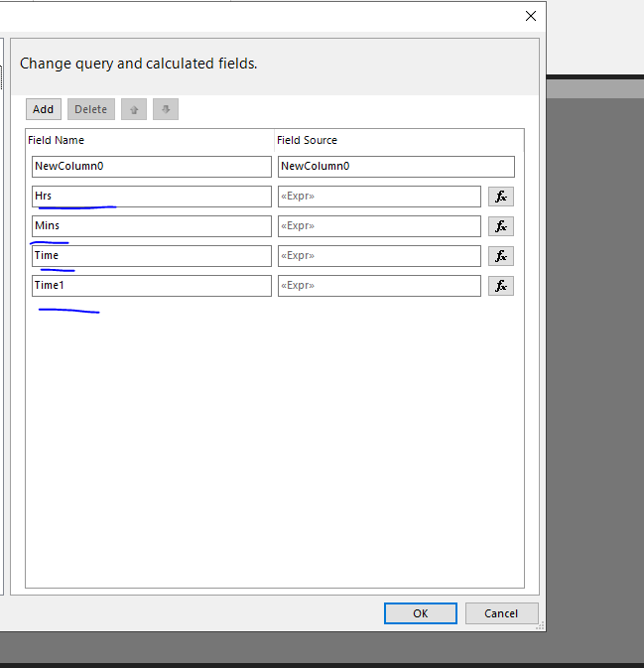Open expression editor for Time field
Screen dimensions: 644x668
click(x=501, y=256)
